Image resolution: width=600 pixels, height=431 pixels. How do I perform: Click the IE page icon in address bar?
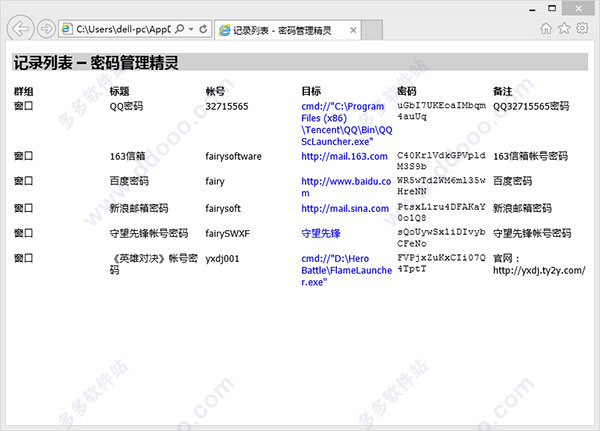(67, 29)
